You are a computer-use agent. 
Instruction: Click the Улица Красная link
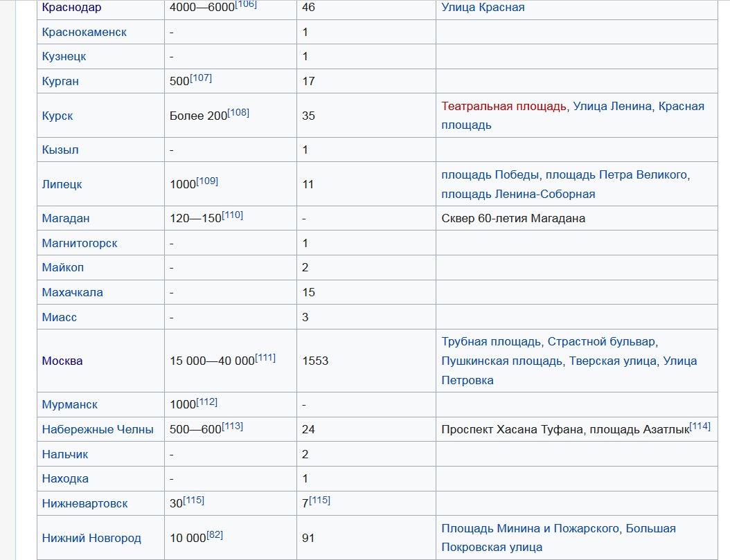pos(483,7)
